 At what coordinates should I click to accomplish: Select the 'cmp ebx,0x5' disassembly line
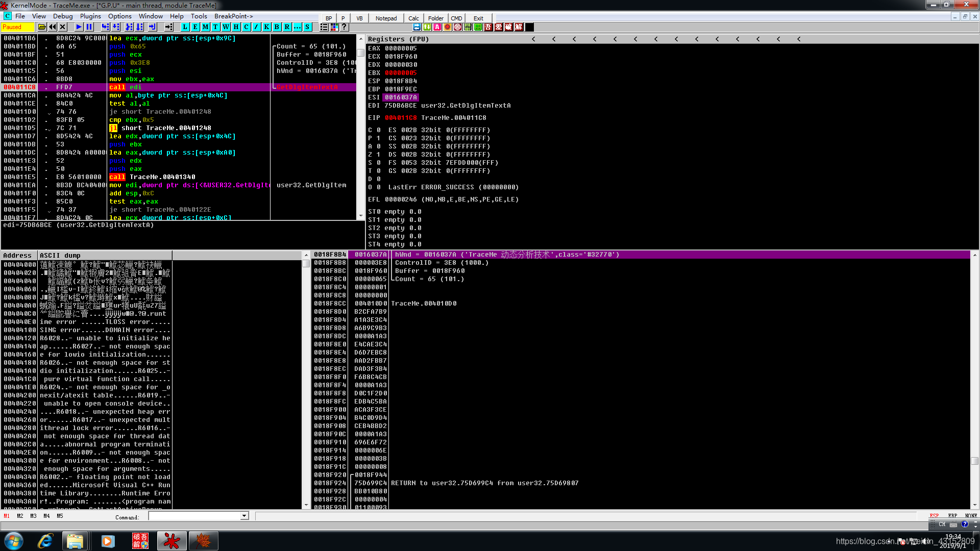[x=131, y=120]
